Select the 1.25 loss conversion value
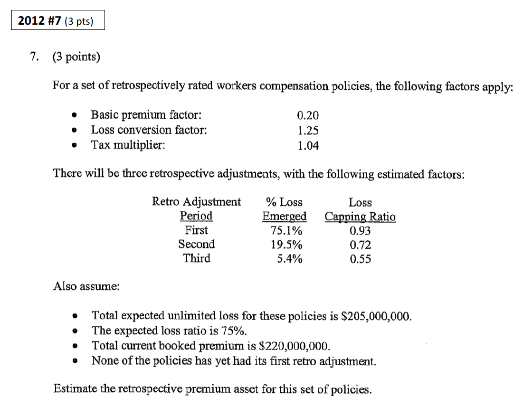Viewport: 532px width, 416px height. click(x=307, y=130)
